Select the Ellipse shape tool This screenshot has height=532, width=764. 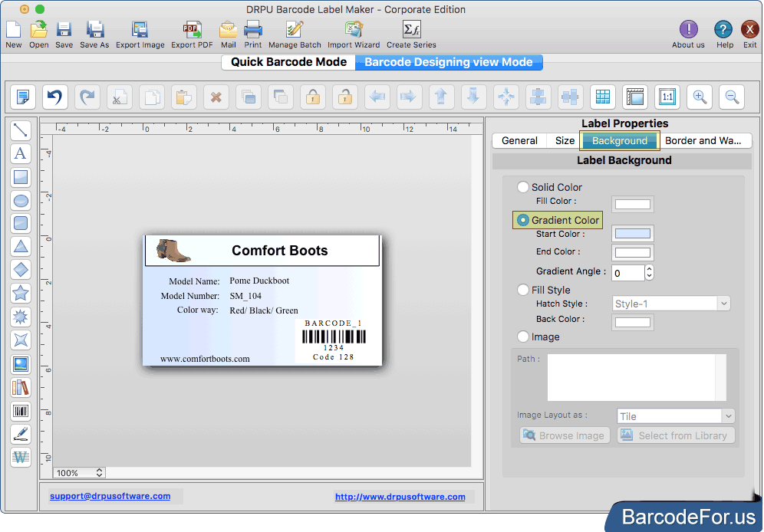[21, 200]
